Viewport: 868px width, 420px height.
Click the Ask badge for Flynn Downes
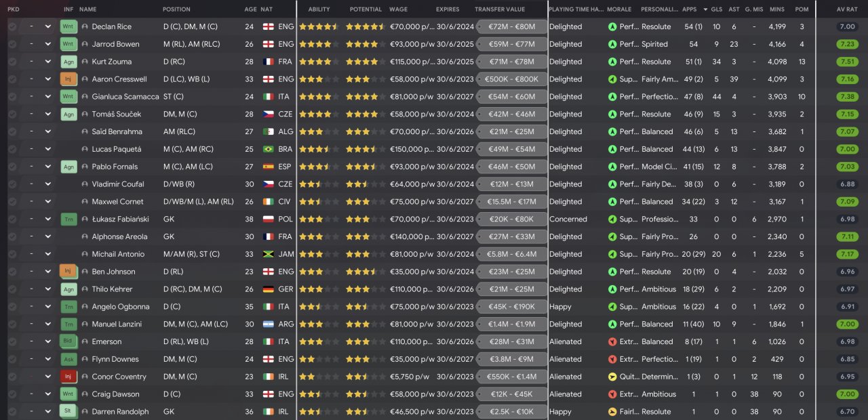(68, 360)
